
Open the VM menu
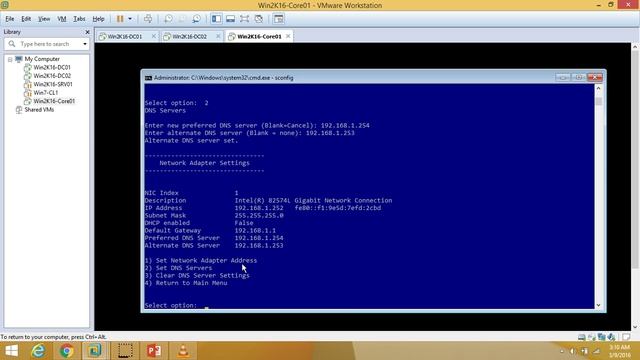pyautogui.click(x=62, y=19)
